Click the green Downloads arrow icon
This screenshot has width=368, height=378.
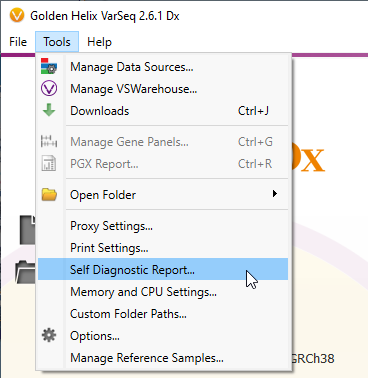pyautogui.click(x=49, y=110)
